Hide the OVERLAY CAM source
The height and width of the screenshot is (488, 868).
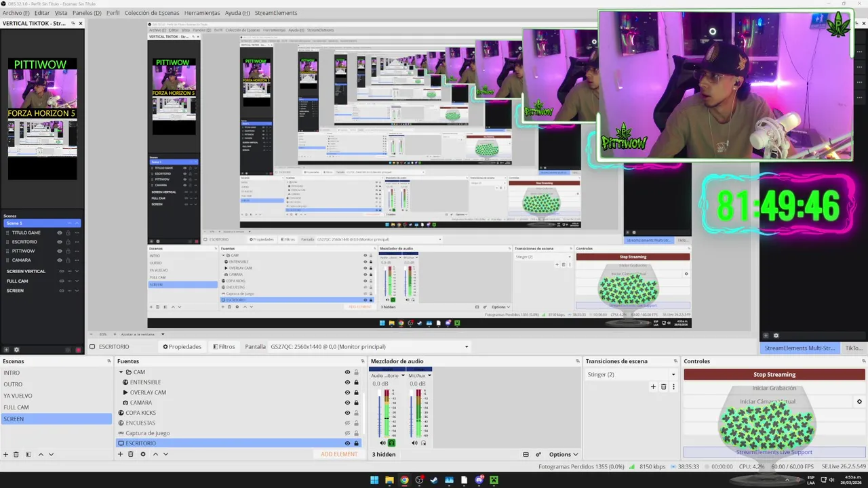pos(347,392)
